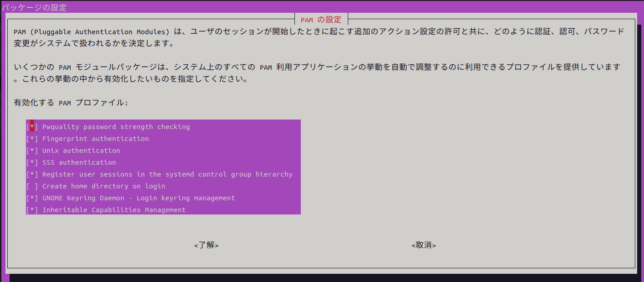The height and width of the screenshot is (282, 644).
Task: Uncheck the systemd control group sessions checkbox
Action: click(32, 174)
